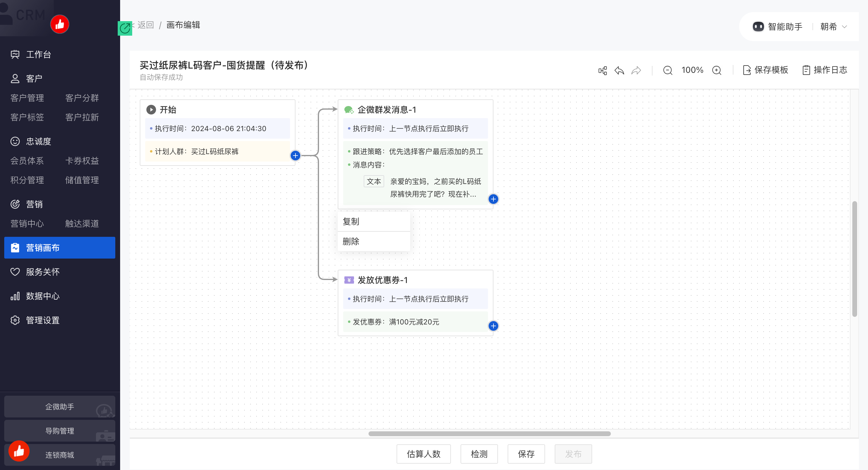Click the horizontal canvas scrollbar
Image resolution: width=868 pixels, height=470 pixels.
coord(489,433)
